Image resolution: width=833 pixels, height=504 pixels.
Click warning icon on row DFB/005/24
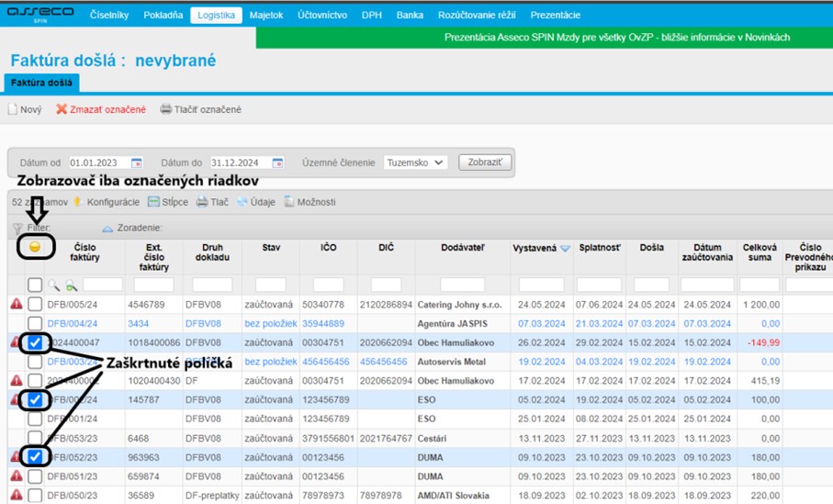[x=16, y=304]
